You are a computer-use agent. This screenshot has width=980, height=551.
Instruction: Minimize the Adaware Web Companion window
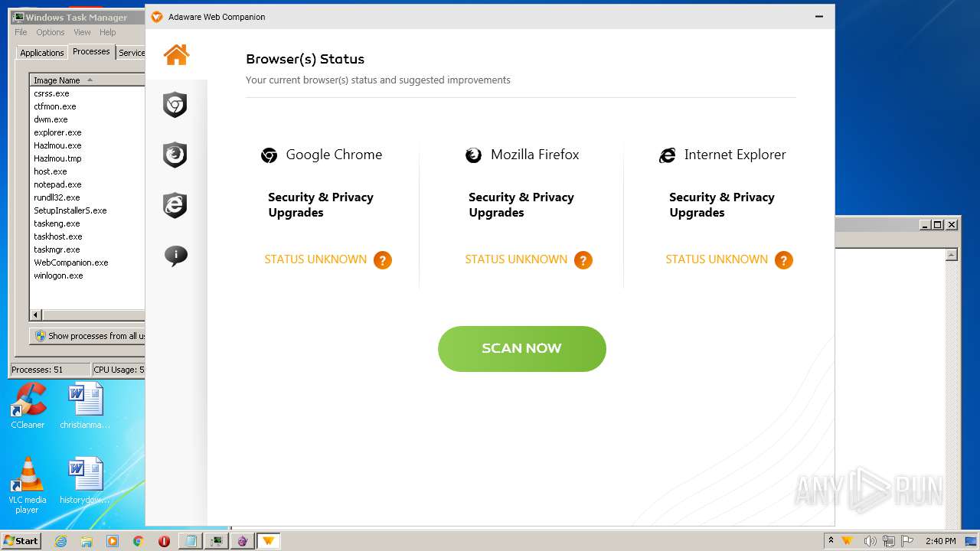(x=819, y=16)
